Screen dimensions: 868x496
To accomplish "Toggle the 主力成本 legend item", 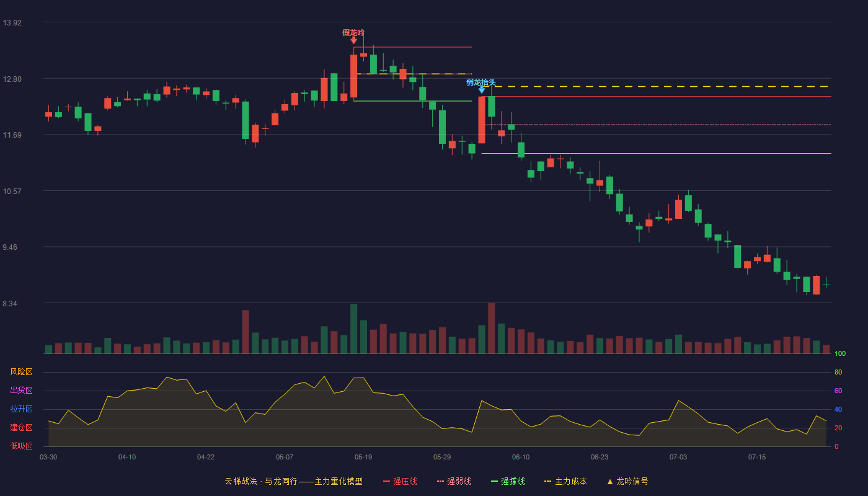I will pyautogui.click(x=565, y=481).
